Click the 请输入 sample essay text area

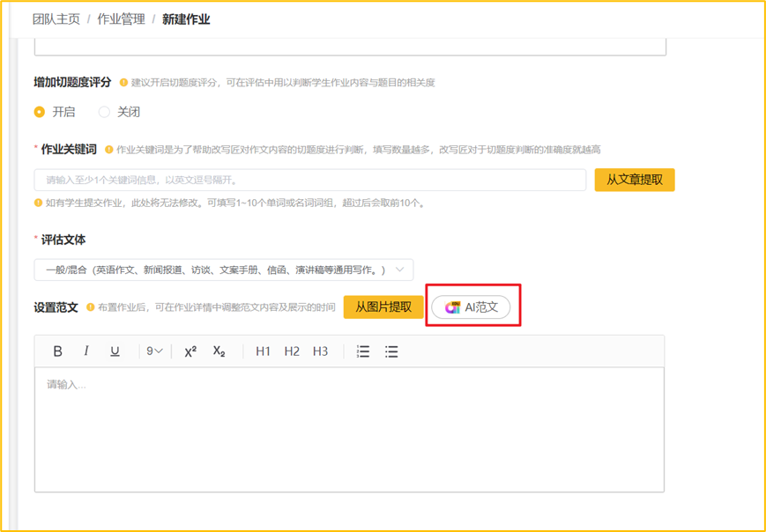[349, 430]
